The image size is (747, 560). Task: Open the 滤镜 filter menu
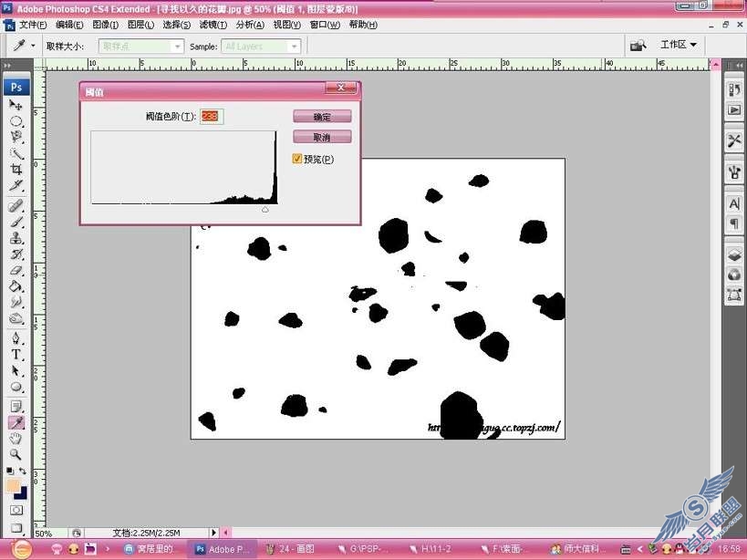tap(213, 25)
